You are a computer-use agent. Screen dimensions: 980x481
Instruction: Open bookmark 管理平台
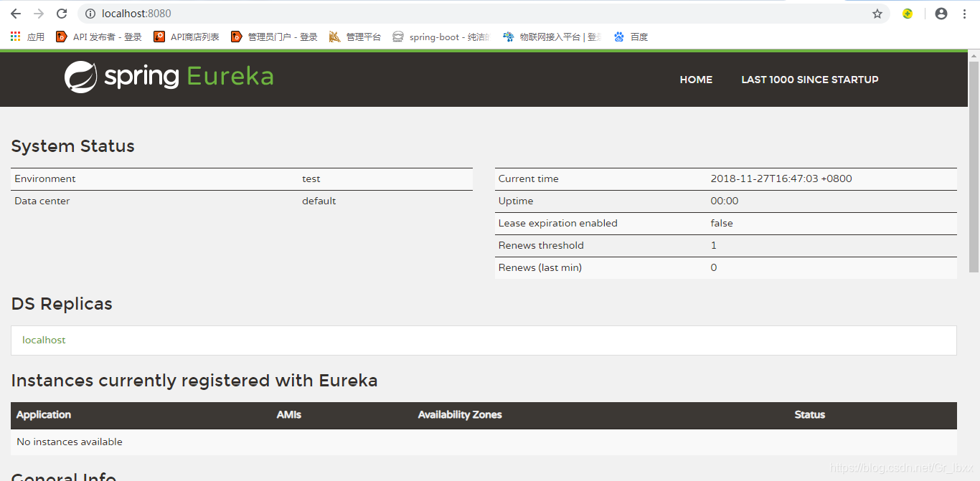355,37
